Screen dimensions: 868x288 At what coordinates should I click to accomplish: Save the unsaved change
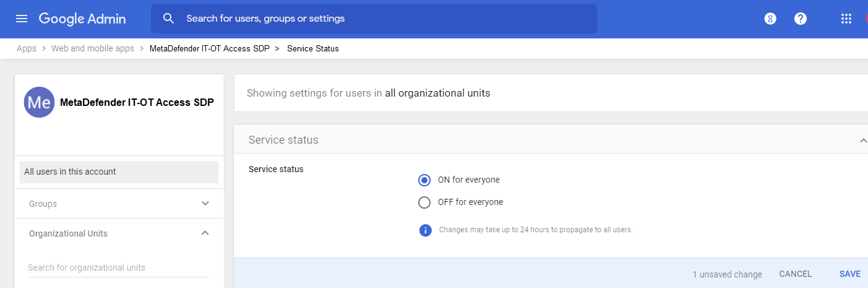[x=850, y=274]
